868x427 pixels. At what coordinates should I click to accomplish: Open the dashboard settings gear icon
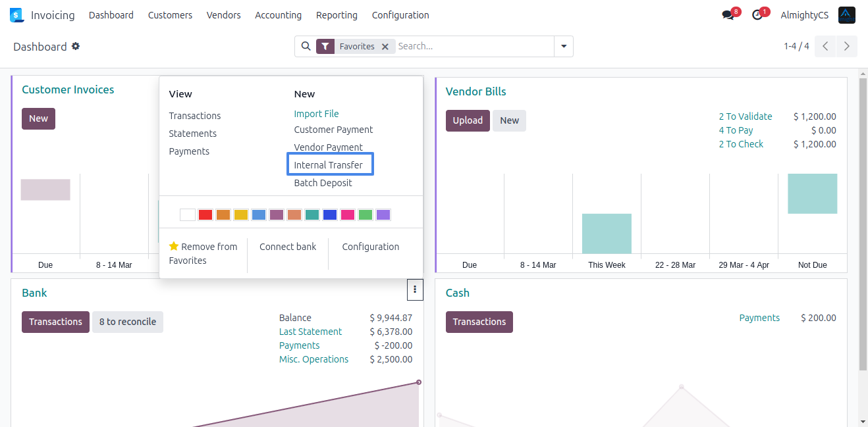point(76,46)
